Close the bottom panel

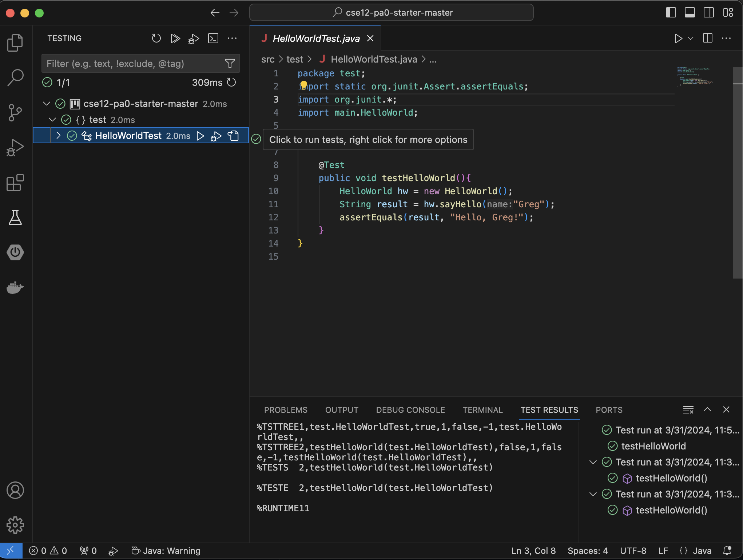(x=726, y=410)
